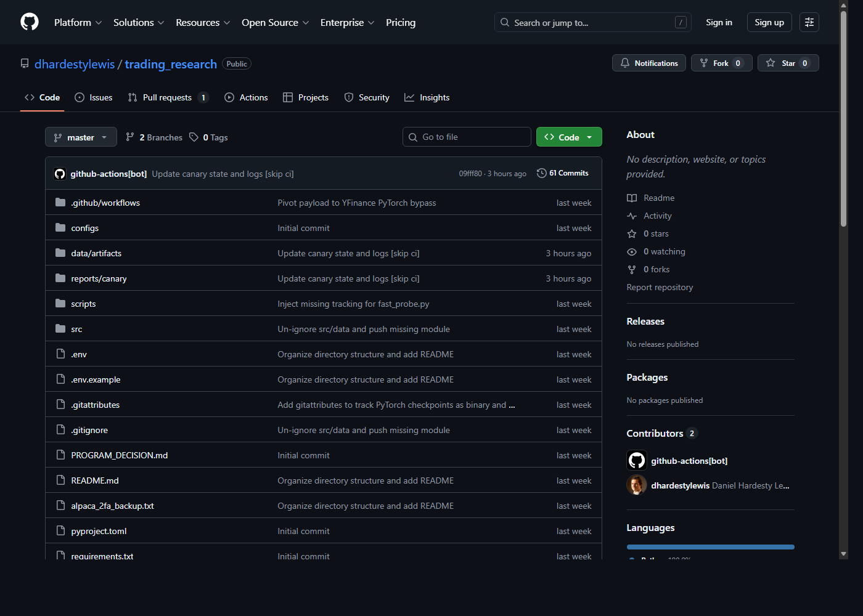This screenshot has width=863, height=616.
Task: Switch to the Pull requests tab
Action: click(167, 97)
